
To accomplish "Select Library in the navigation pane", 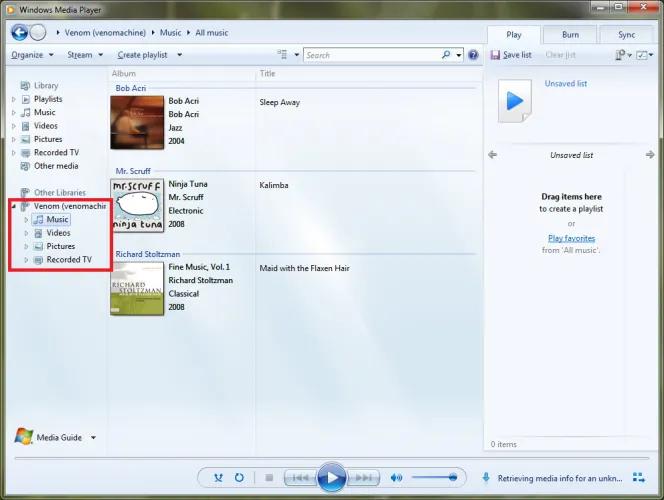I will tap(46, 86).
